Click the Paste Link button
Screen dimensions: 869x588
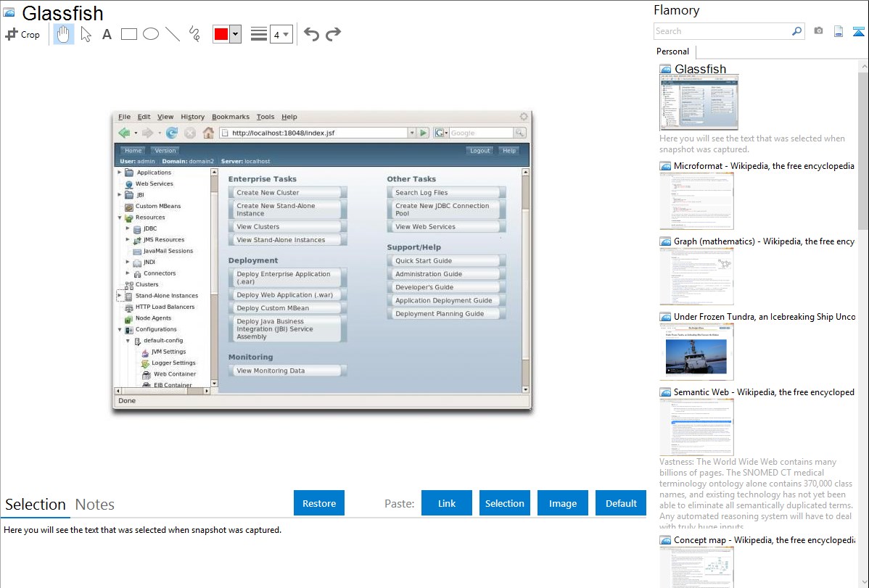pos(447,503)
